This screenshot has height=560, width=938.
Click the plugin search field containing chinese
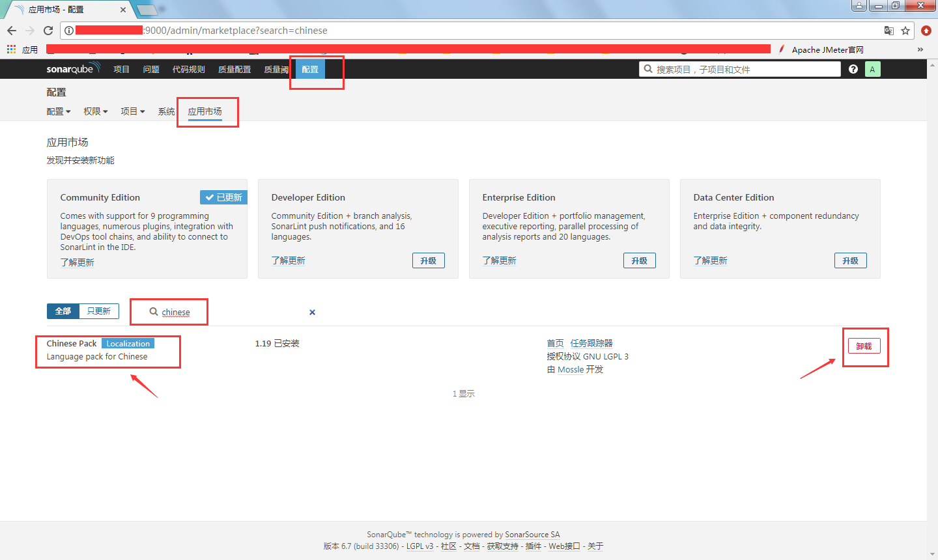(x=233, y=312)
